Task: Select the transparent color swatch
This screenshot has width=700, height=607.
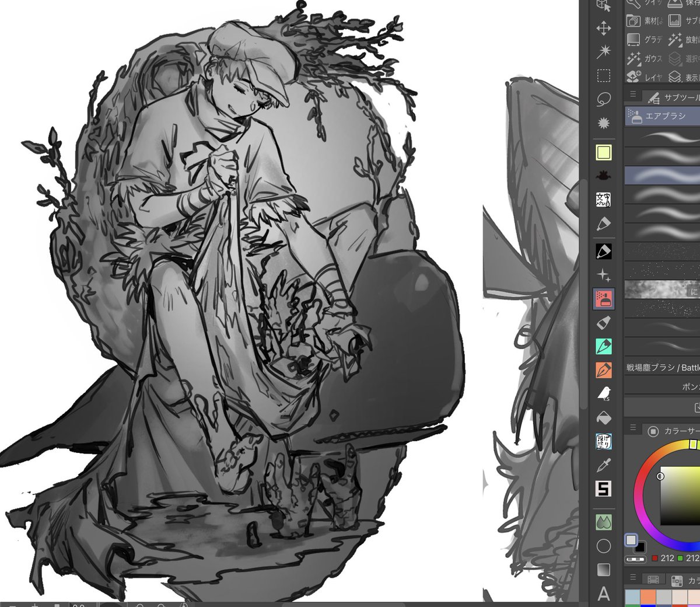Action: 635,559
